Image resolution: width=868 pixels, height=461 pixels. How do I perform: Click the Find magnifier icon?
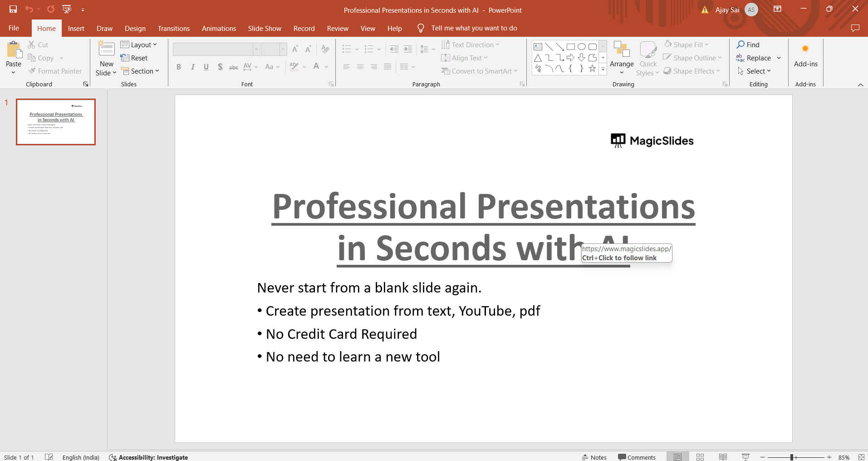pyautogui.click(x=741, y=45)
